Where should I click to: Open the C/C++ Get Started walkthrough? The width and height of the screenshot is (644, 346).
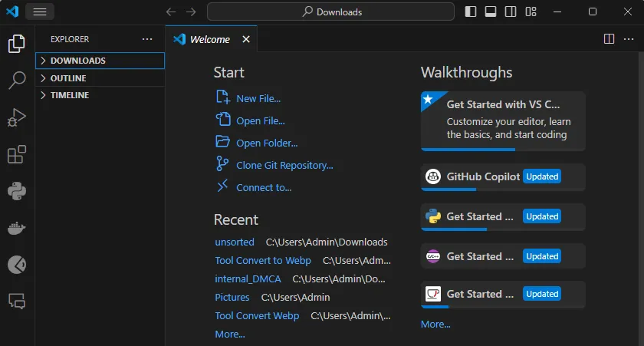click(x=503, y=256)
